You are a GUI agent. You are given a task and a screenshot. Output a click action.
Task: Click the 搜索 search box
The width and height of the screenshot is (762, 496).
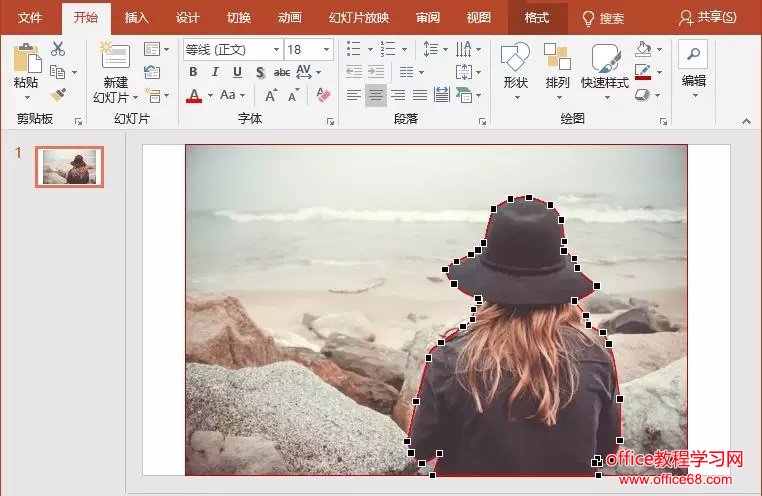tap(604, 18)
